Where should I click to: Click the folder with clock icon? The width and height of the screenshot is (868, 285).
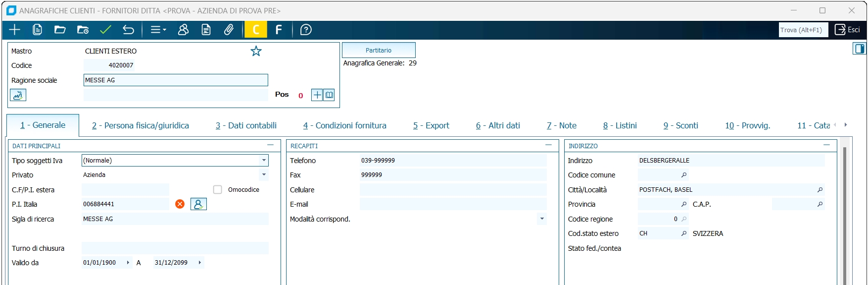point(83,30)
